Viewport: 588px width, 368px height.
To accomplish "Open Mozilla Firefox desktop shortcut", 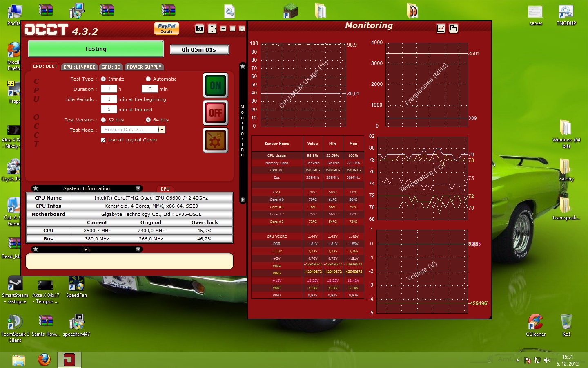I will pos(13,56).
